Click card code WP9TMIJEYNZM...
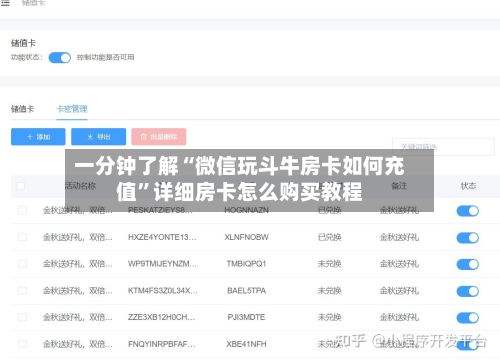500x361 pixels. [163, 264]
